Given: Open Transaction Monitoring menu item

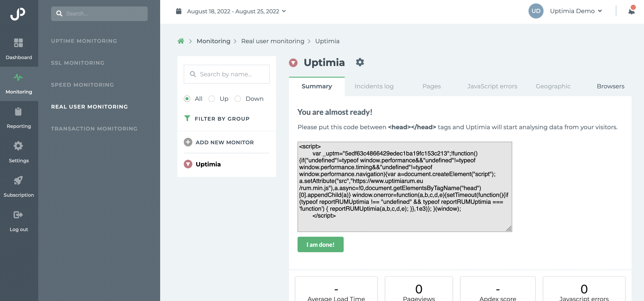Looking at the screenshot, I should (x=94, y=129).
